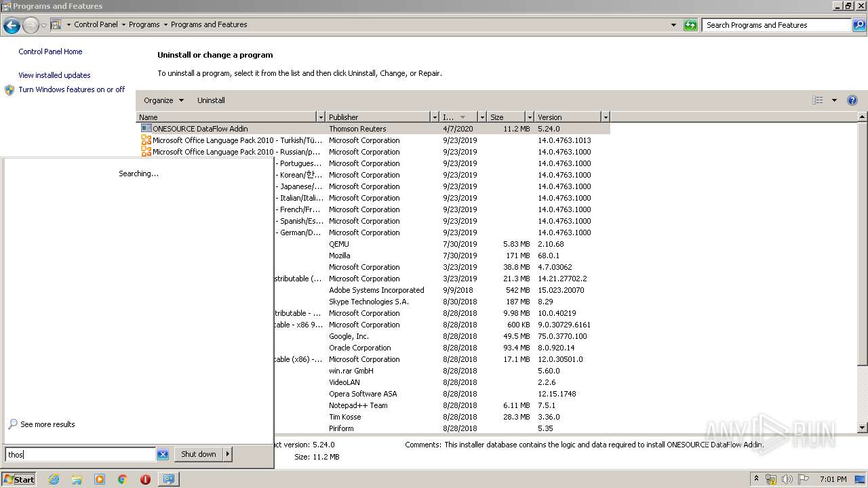This screenshot has height=488, width=868.
Task: Click Piriform publisher entry
Action: 341,428
